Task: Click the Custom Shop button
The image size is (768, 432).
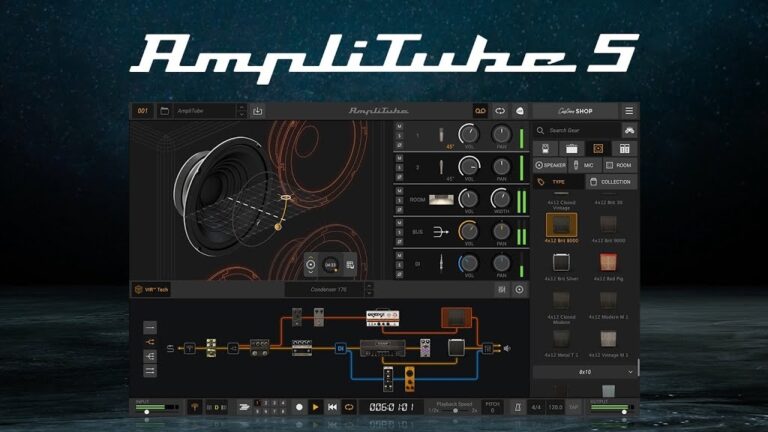Action: point(575,111)
